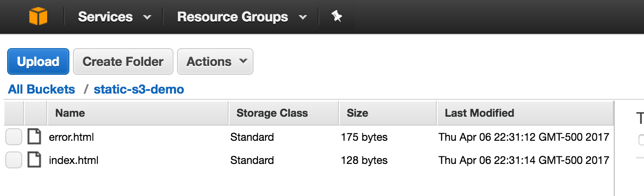Screen dimensions: 644x196
Task: Open the AWS console home cube icon
Action: coord(38,17)
